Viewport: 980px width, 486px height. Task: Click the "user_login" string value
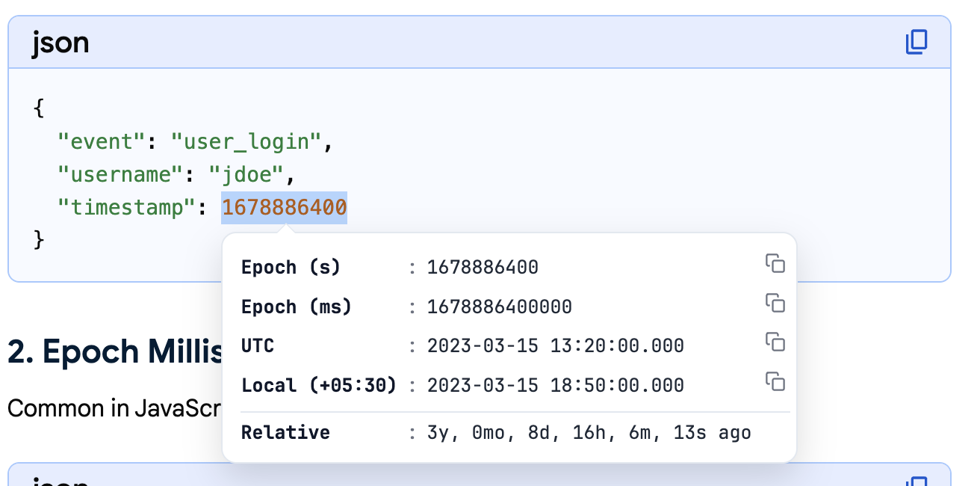(246, 141)
